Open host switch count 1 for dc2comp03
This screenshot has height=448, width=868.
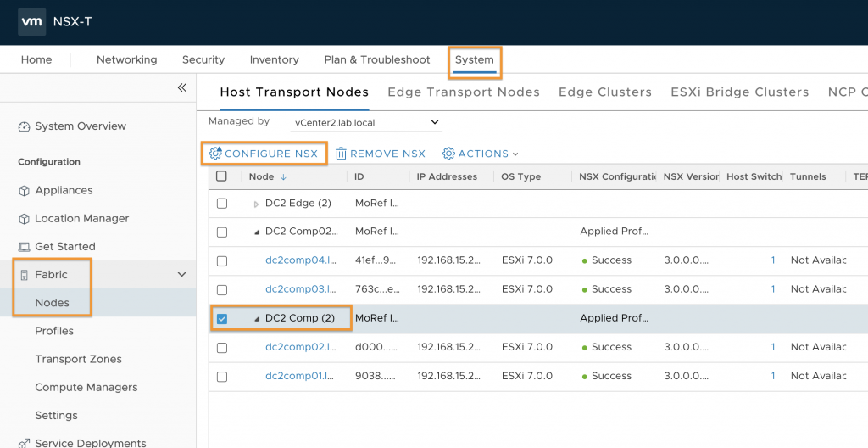[773, 288]
